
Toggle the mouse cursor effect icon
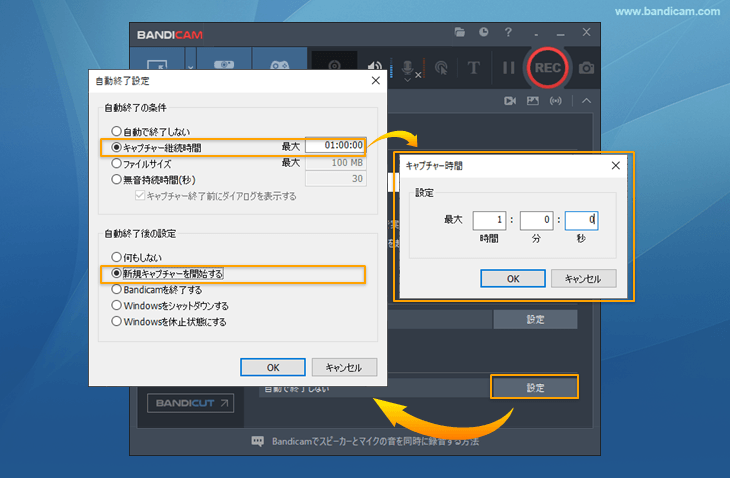pyautogui.click(x=441, y=68)
